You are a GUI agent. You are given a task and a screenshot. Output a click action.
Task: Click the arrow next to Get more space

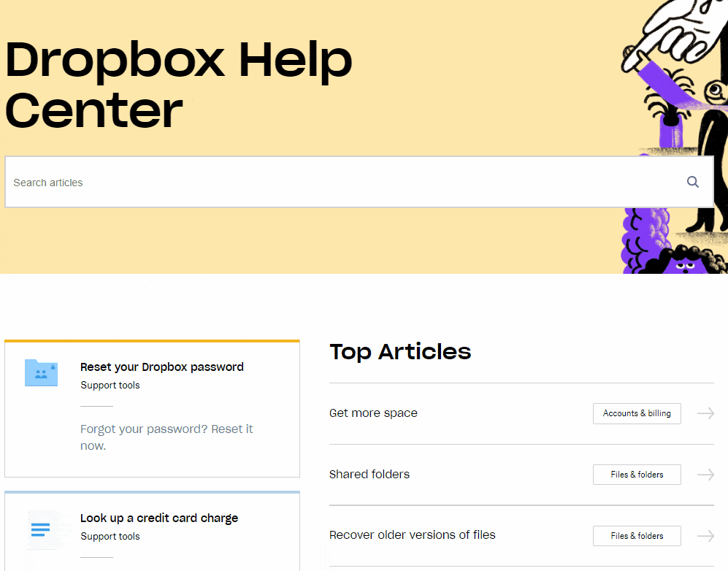click(x=705, y=413)
